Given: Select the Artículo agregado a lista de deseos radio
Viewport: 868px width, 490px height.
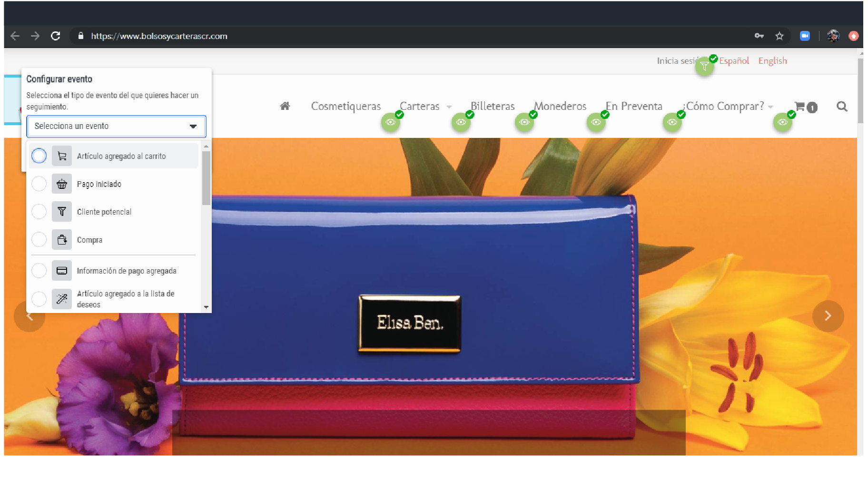Looking at the screenshot, I should click(39, 299).
